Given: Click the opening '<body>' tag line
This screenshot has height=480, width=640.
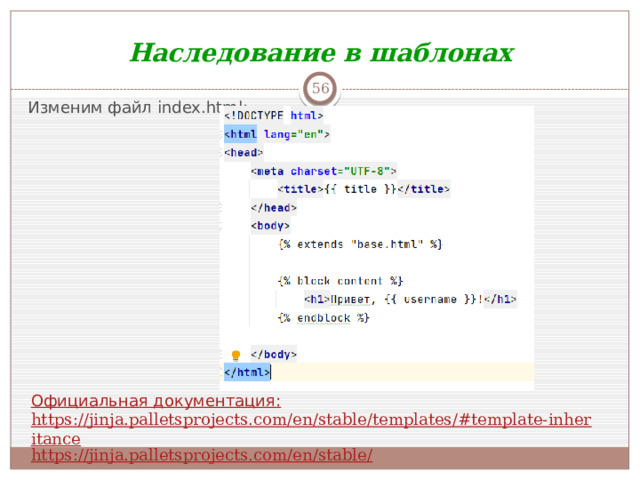Looking at the screenshot, I should point(270,226).
